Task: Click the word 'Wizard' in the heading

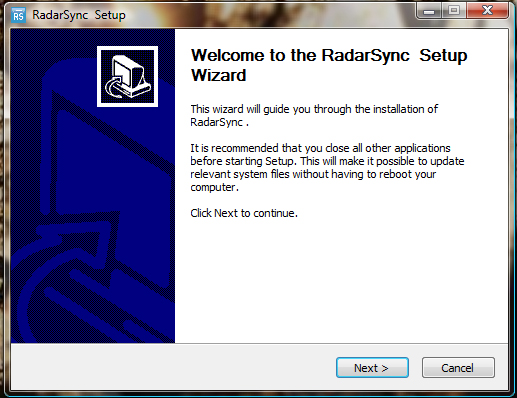Action: pos(218,75)
